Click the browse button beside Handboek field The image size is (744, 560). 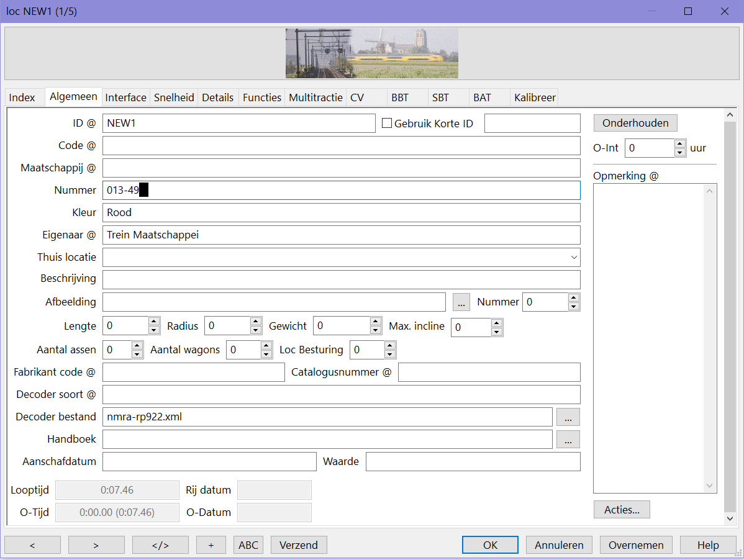(568, 439)
